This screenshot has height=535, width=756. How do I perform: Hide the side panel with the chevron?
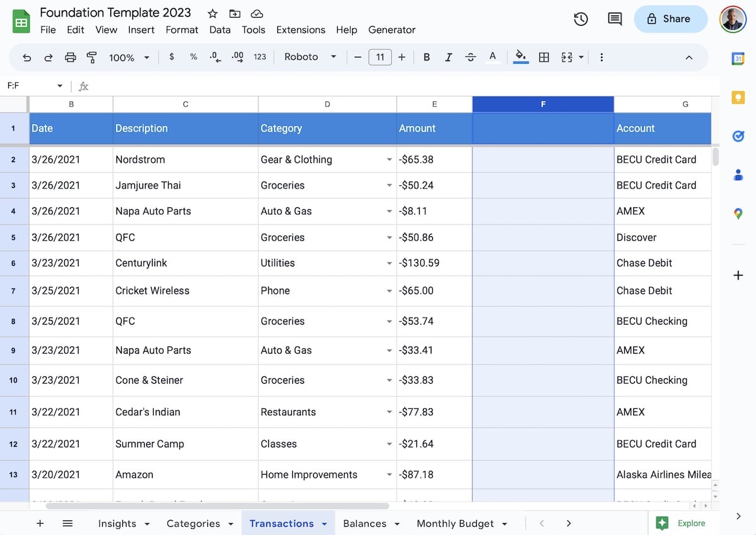[738, 516]
